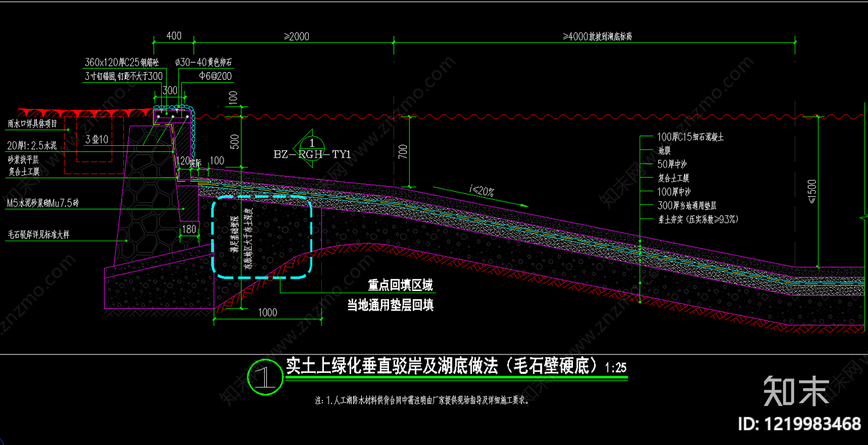Image resolution: width=868 pixels, height=445 pixels.
Task: Select the red dashed rainwater inlet box
Action: (x=94, y=145)
